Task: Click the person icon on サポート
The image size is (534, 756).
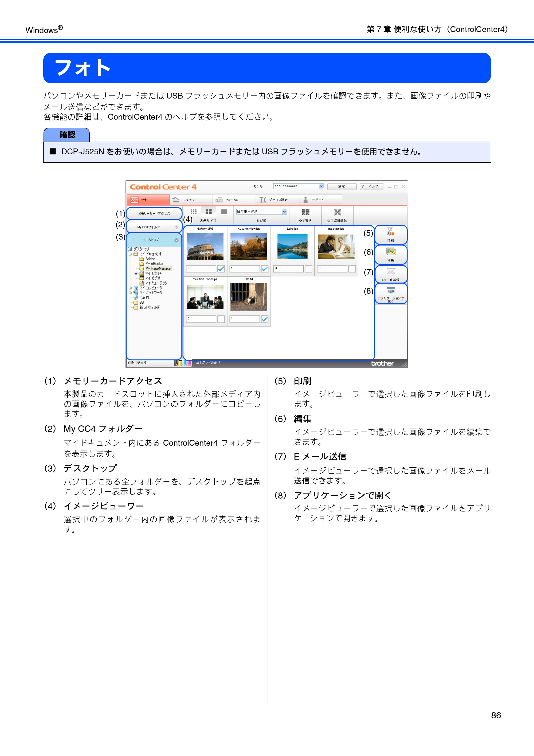Action: pos(305,199)
